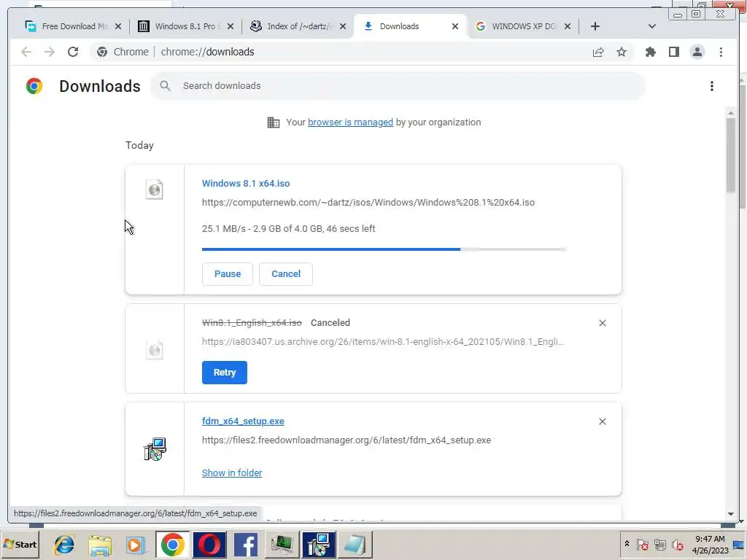This screenshot has width=747, height=560.
Task: Click the canceled Win8.1_English_x64.iso file name
Action: [252, 323]
